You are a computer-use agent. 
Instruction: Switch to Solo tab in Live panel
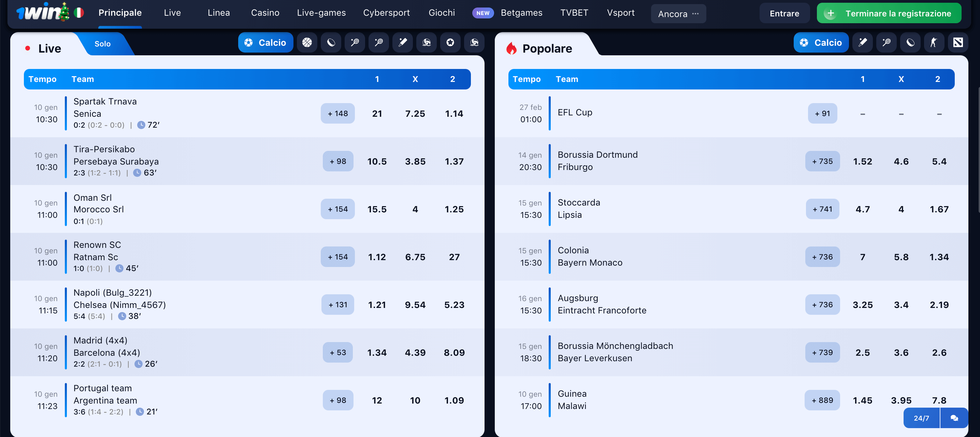[102, 44]
